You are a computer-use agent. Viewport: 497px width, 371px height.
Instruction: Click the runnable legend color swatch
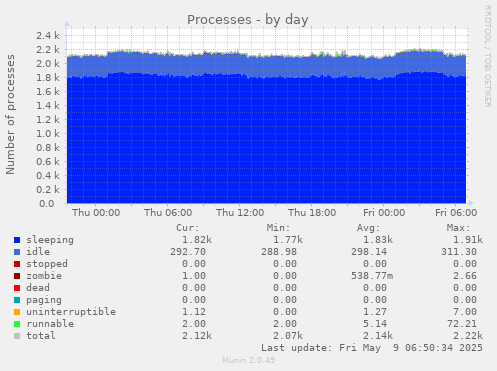click(17, 324)
